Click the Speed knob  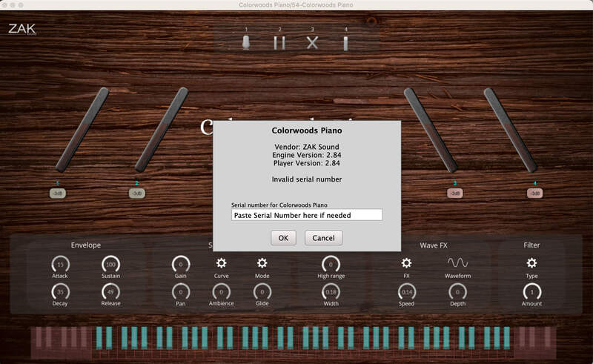click(406, 292)
